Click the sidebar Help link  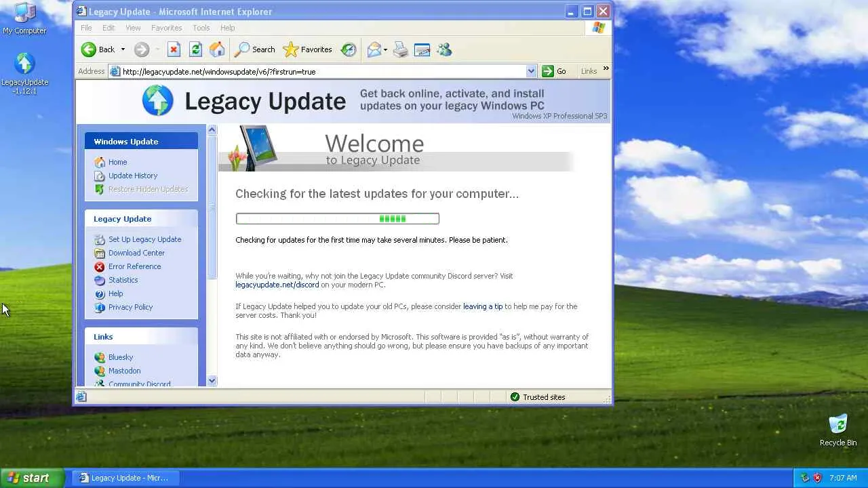tap(115, 293)
